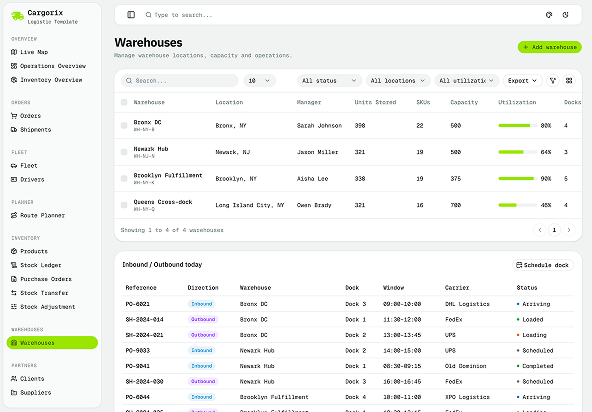Check the Bronx DC row checkbox
592x412 pixels.
(124, 125)
